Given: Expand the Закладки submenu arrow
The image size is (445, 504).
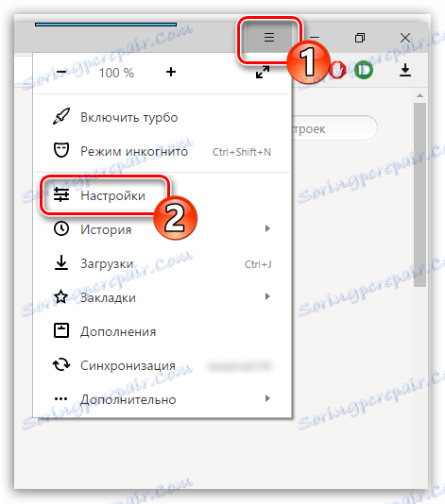Looking at the screenshot, I should coord(267,296).
